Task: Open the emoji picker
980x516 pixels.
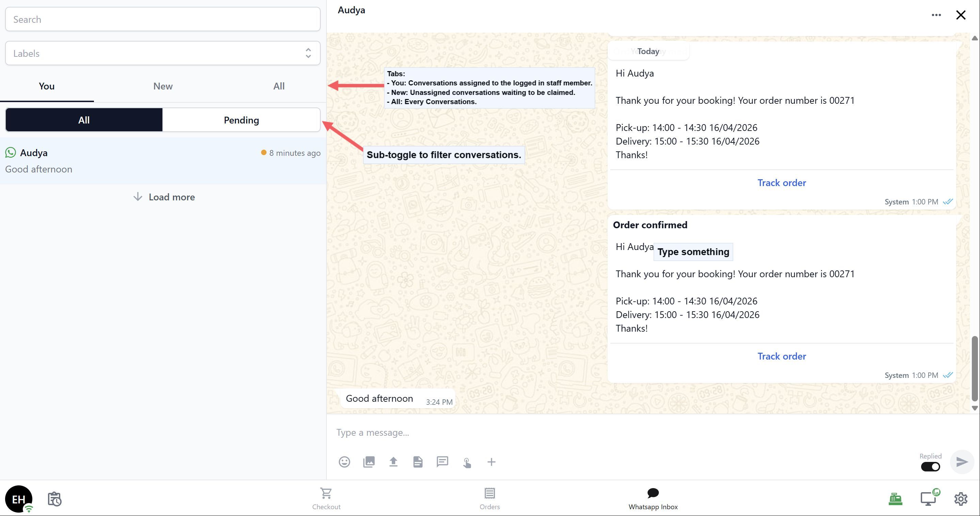Action: point(344,462)
